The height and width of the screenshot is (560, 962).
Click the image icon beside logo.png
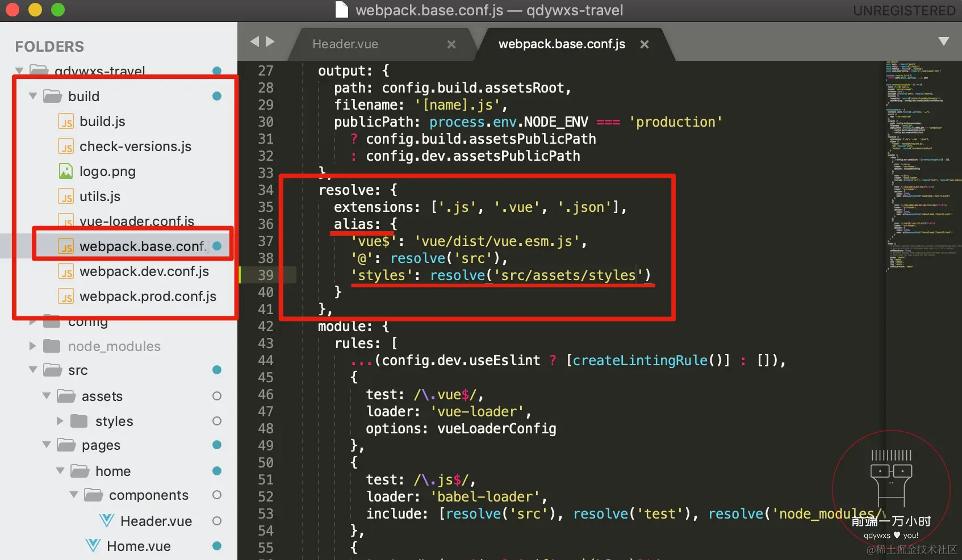coord(66,172)
